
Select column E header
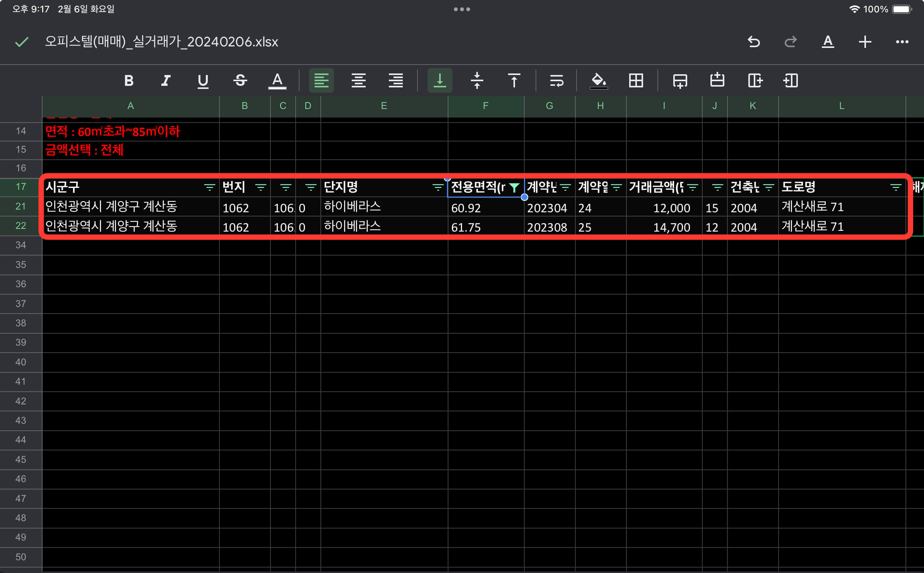384,106
